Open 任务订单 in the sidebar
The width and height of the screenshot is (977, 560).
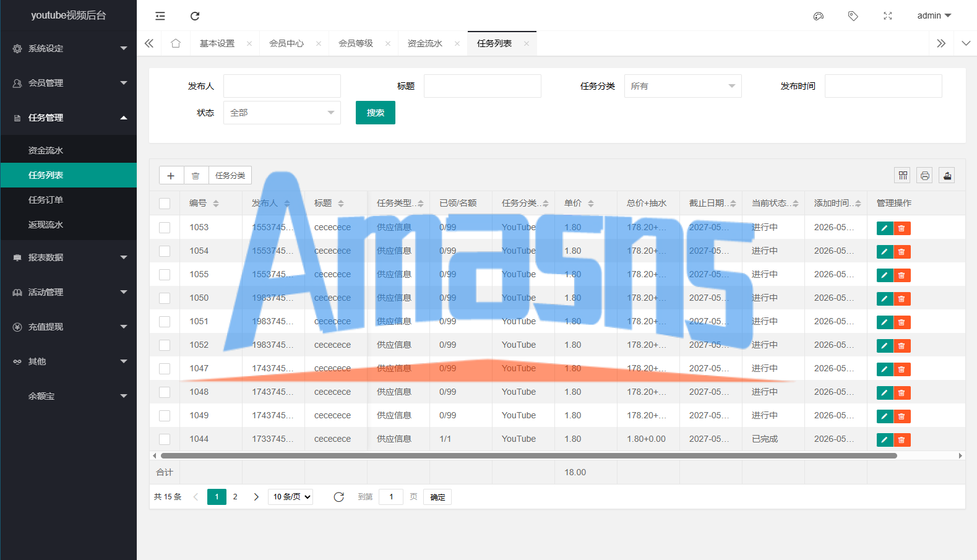tap(69, 200)
